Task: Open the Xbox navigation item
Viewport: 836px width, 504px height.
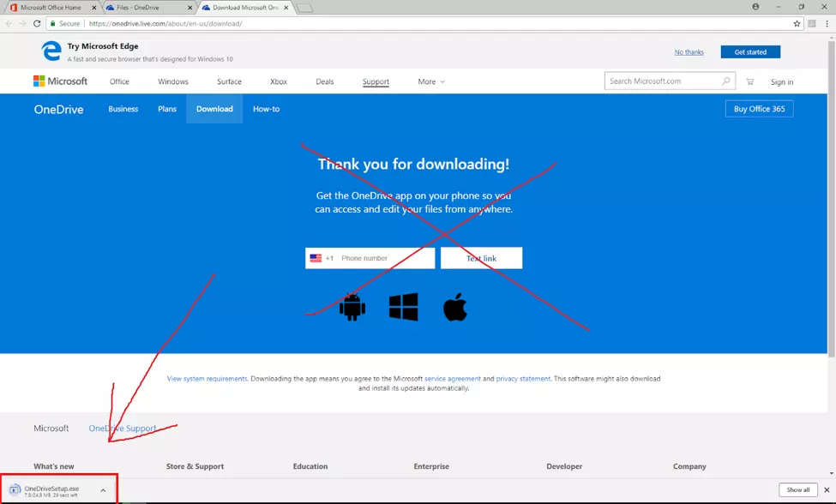Action: click(x=279, y=81)
